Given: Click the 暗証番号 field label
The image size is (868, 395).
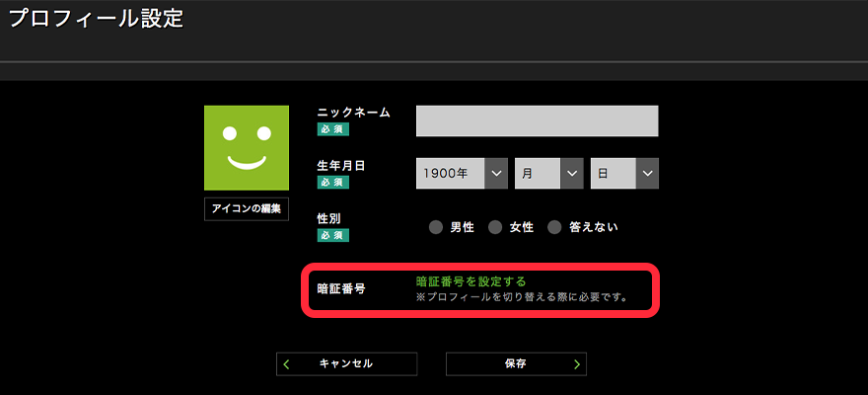Looking at the screenshot, I should click(341, 288).
